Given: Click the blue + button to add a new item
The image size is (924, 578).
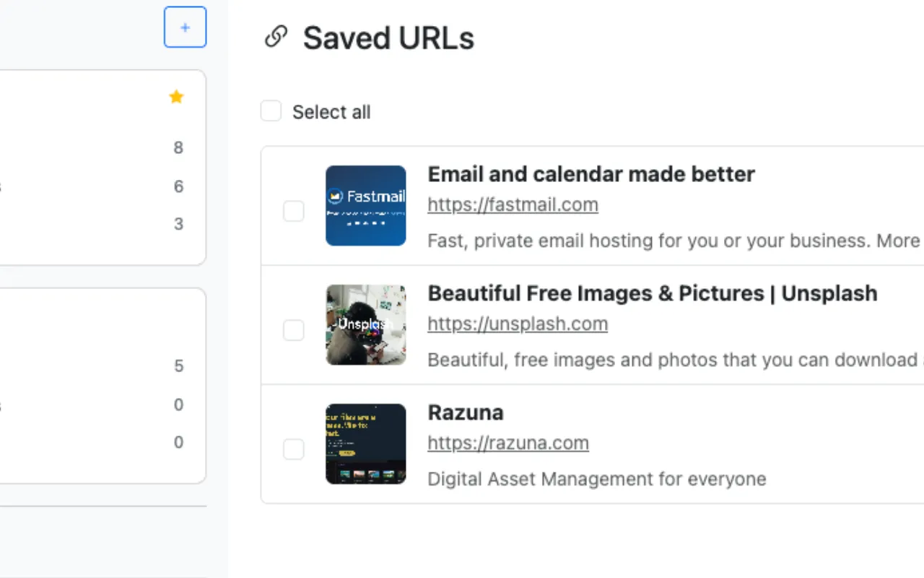Looking at the screenshot, I should [x=185, y=27].
